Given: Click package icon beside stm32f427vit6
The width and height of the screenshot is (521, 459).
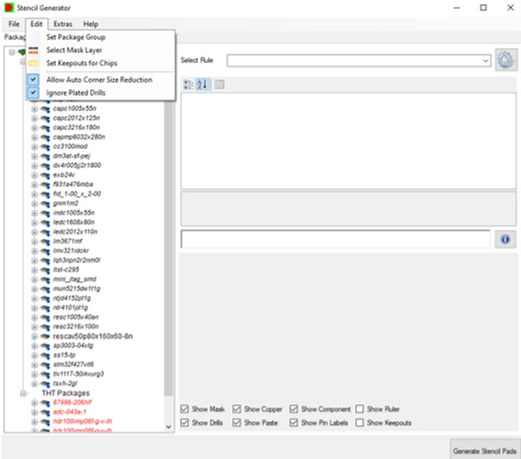Looking at the screenshot, I should point(45,365).
